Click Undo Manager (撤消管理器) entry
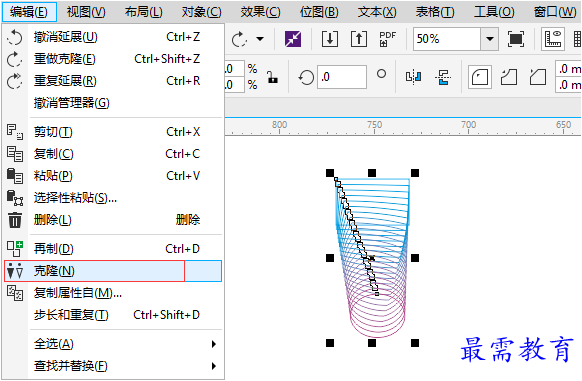The height and width of the screenshot is (381, 582). (72, 103)
